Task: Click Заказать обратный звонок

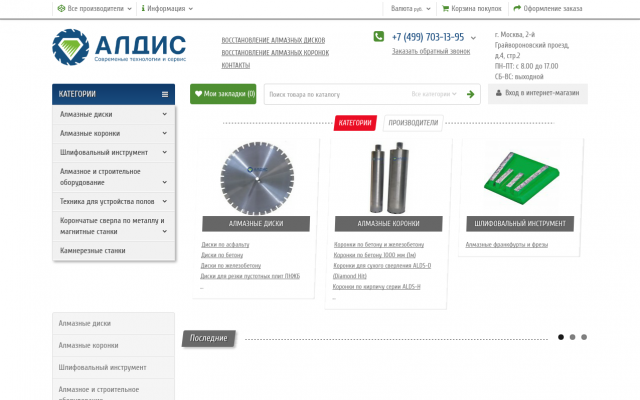Action: click(431, 51)
